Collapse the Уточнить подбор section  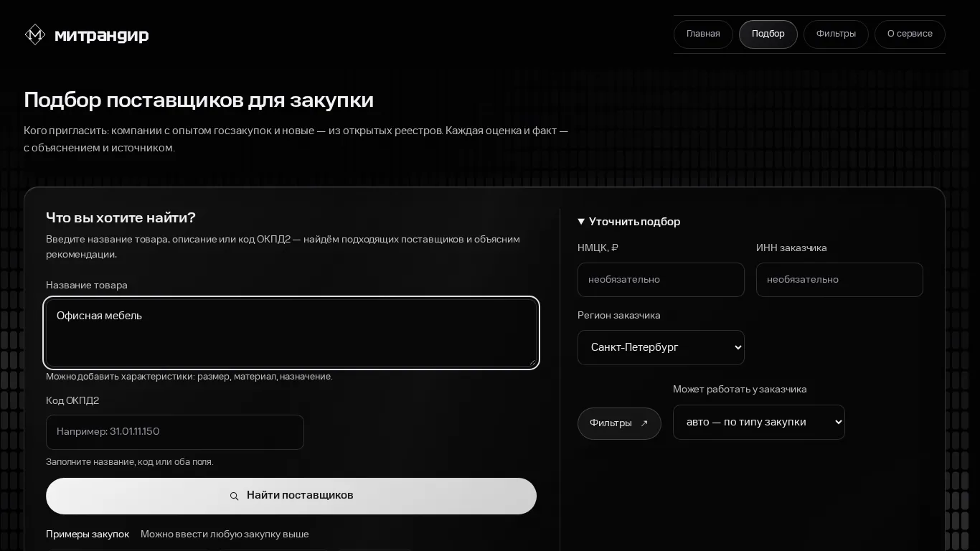point(629,222)
